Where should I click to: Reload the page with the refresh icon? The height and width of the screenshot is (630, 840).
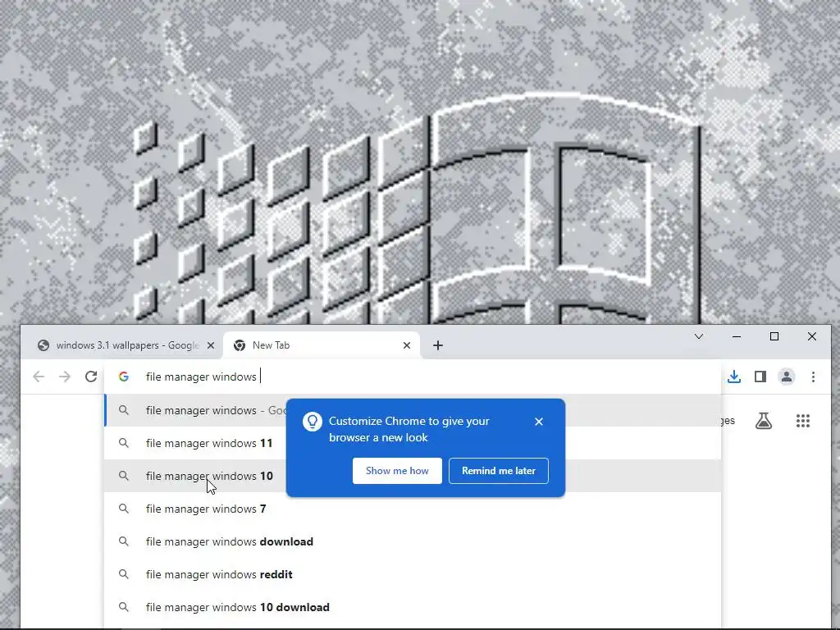[x=91, y=377]
